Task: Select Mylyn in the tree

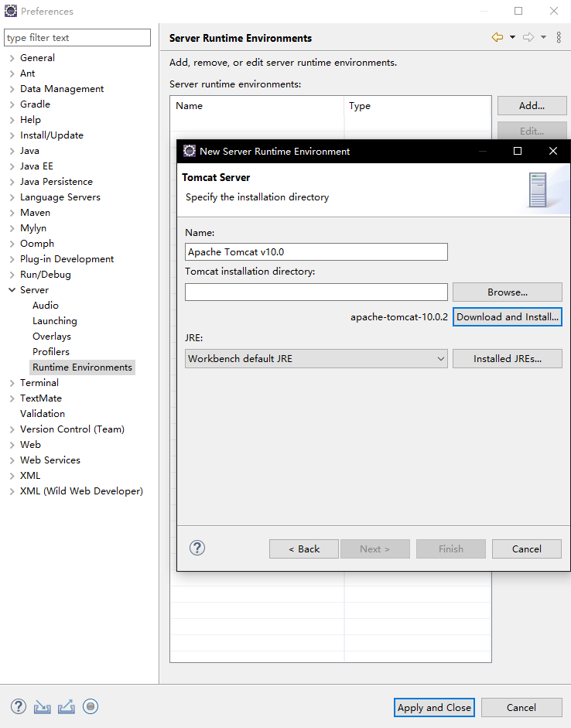Action: [x=33, y=228]
